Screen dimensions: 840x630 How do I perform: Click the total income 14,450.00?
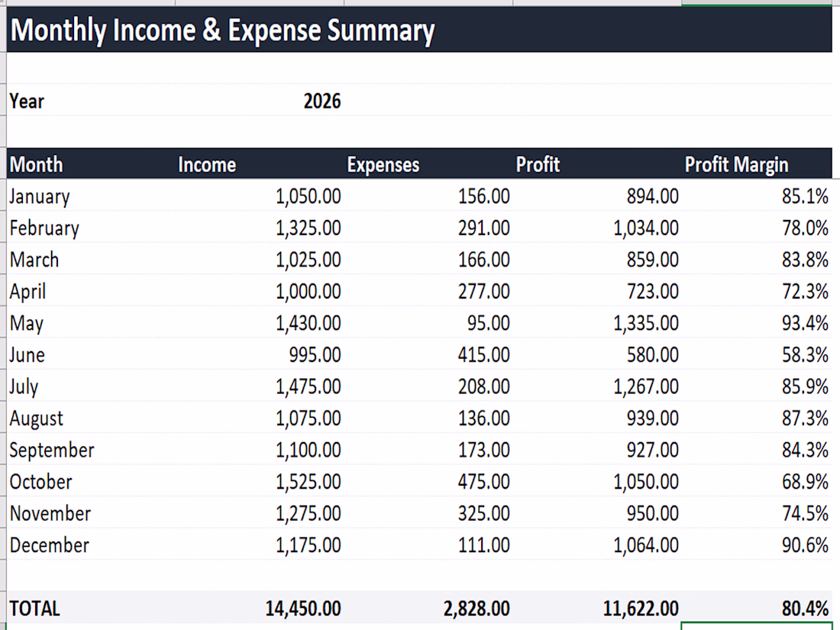303,609
